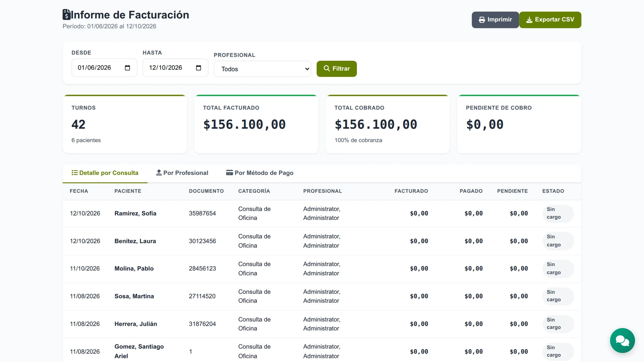The image size is (644, 362).
Task: Expand the Profesional dropdown showing Todos
Action: tap(262, 69)
